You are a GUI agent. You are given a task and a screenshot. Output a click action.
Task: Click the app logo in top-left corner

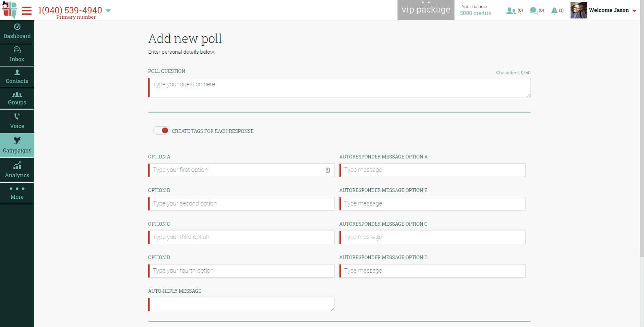tap(10, 10)
